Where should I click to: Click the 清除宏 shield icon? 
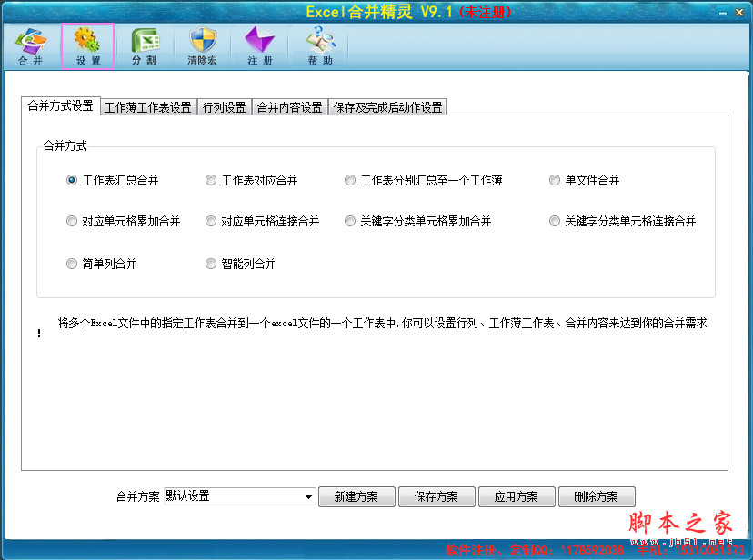click(202, 46)
